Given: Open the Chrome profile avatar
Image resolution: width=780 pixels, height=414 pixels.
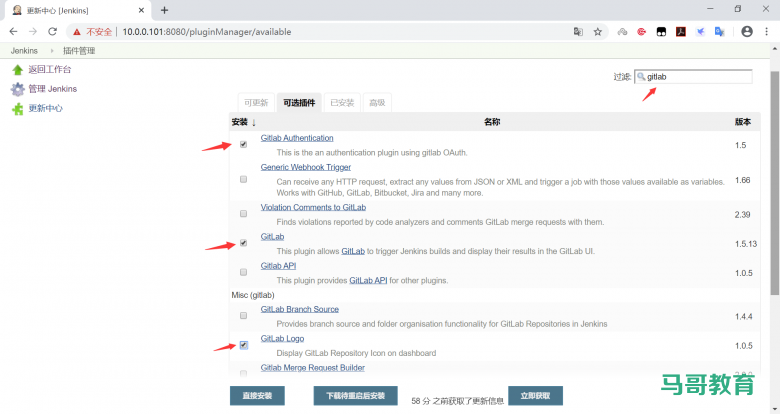Looking at the screenshot, I should (747, 31).
